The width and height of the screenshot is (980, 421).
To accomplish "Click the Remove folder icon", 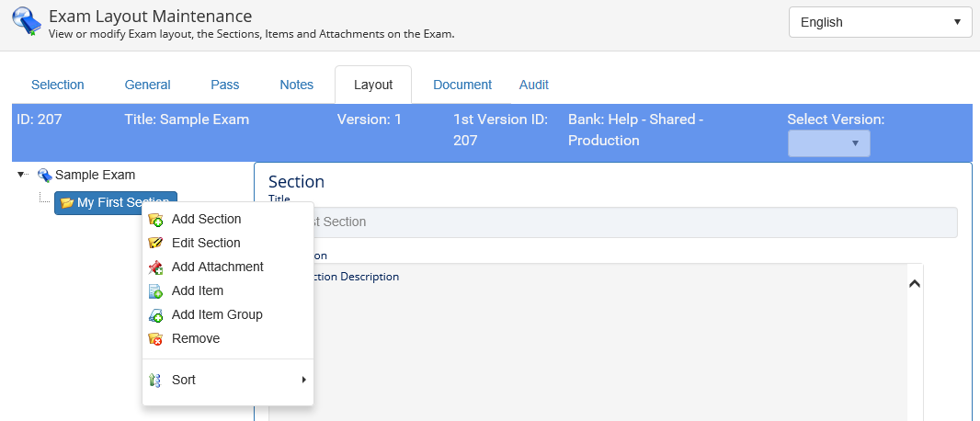I will [155, 339].
